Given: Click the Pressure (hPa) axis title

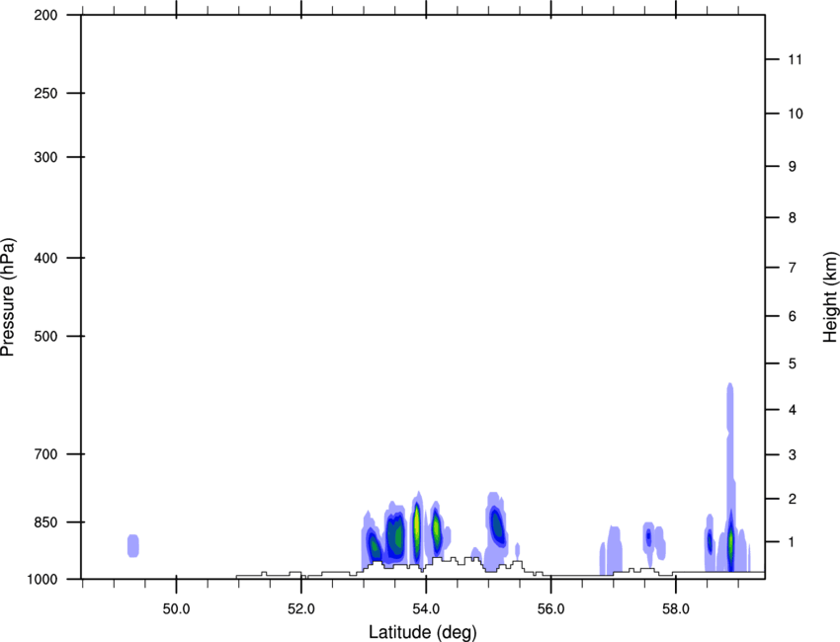Looking at the screenshot, I should click(x=8, y=296).
